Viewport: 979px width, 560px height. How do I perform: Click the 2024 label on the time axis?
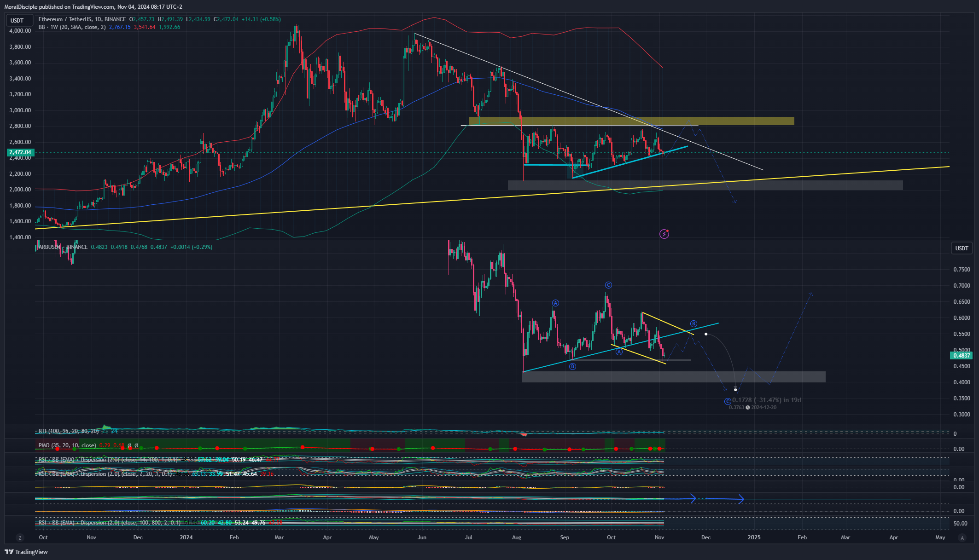point(186,537)
